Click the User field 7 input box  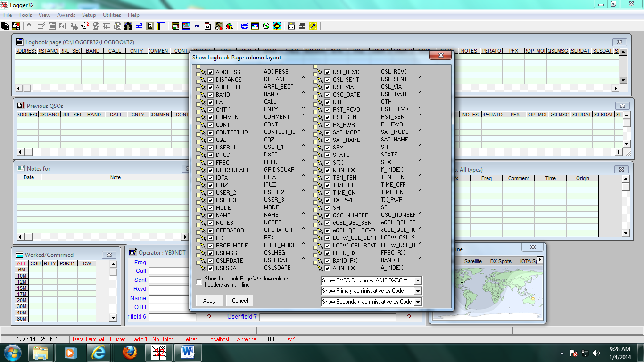pos(328,317)
